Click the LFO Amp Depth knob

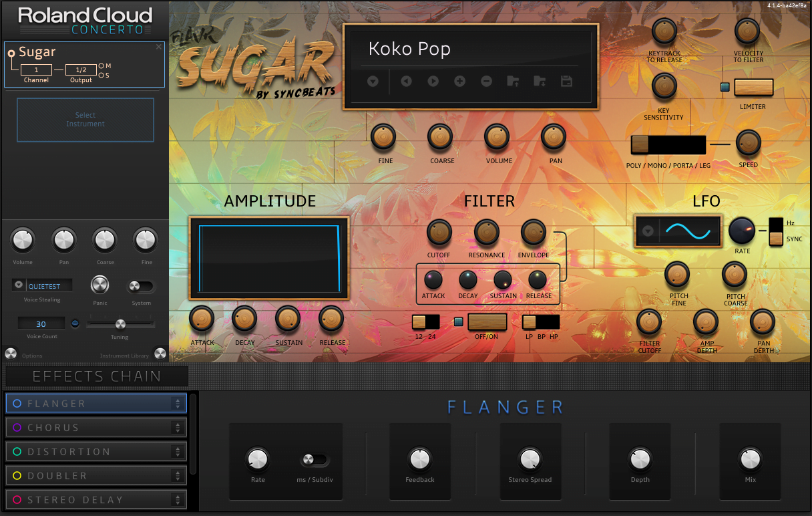click(x=706, y=321)
